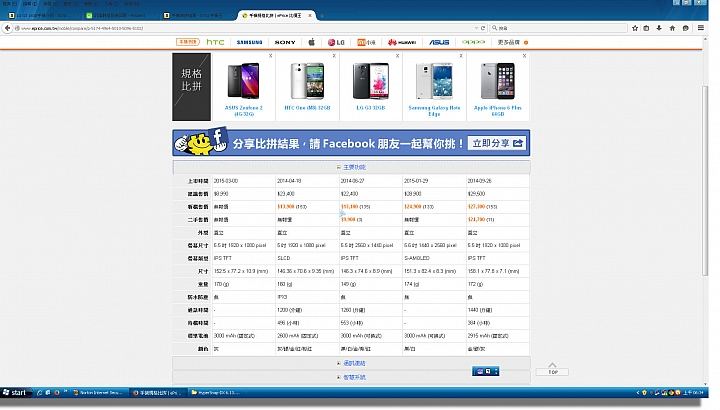Open the bookmarks list icon
Viewport: 720px width, 410px height.
click(x=647, y=28)
